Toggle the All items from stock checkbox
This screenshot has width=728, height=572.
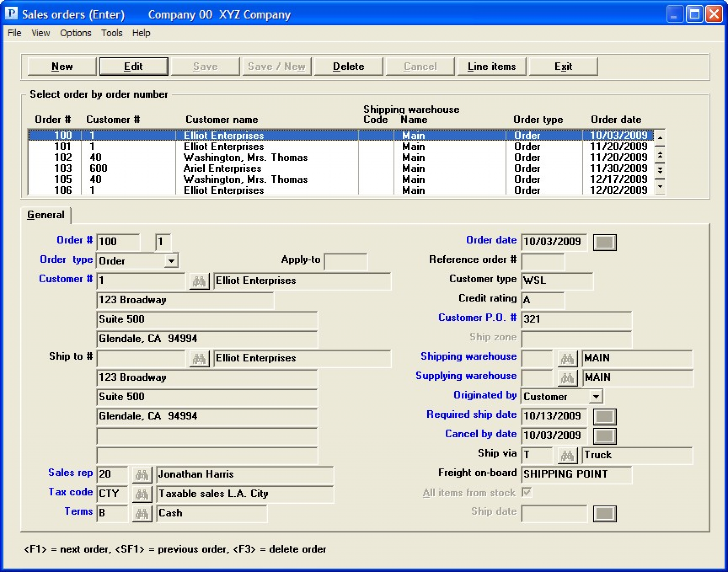pos(527,493)
